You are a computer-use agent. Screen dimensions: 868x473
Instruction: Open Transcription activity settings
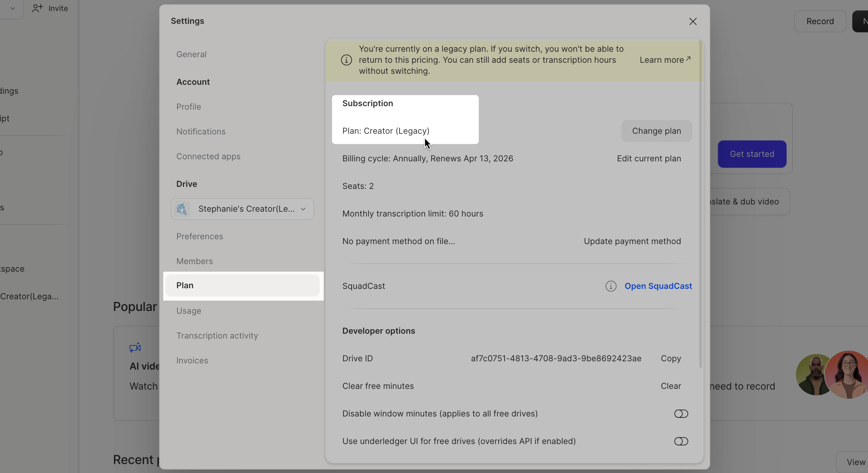point(217,335)
